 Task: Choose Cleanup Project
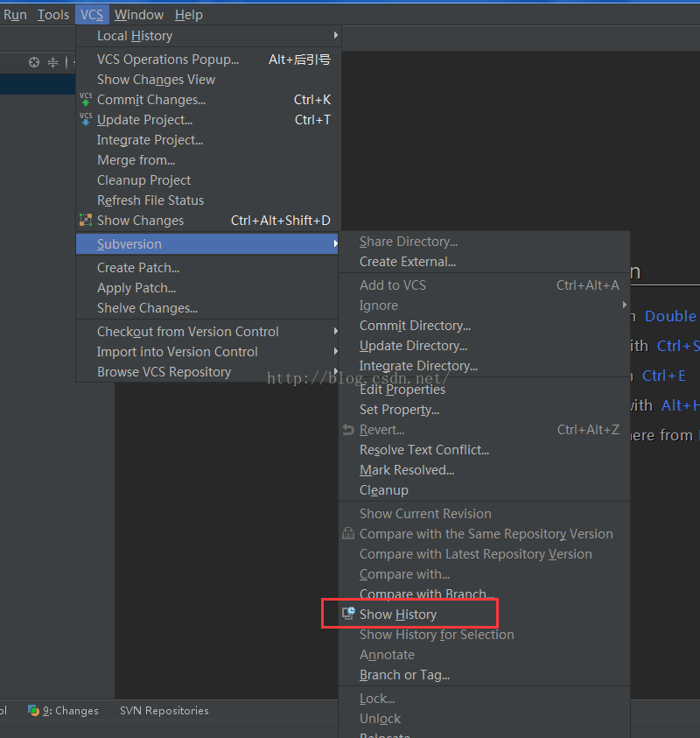tap(207, 180)
